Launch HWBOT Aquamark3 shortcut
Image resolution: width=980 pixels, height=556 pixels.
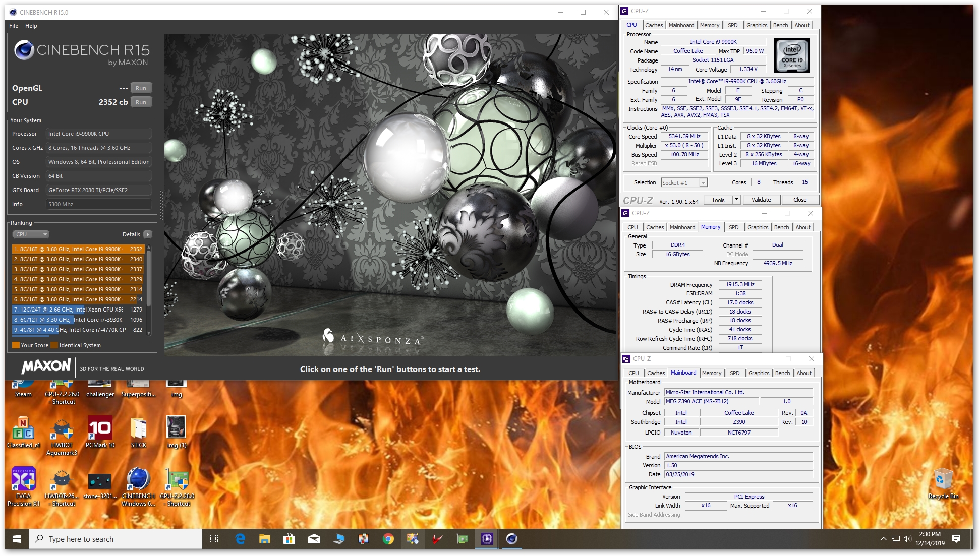click(62, 436)
